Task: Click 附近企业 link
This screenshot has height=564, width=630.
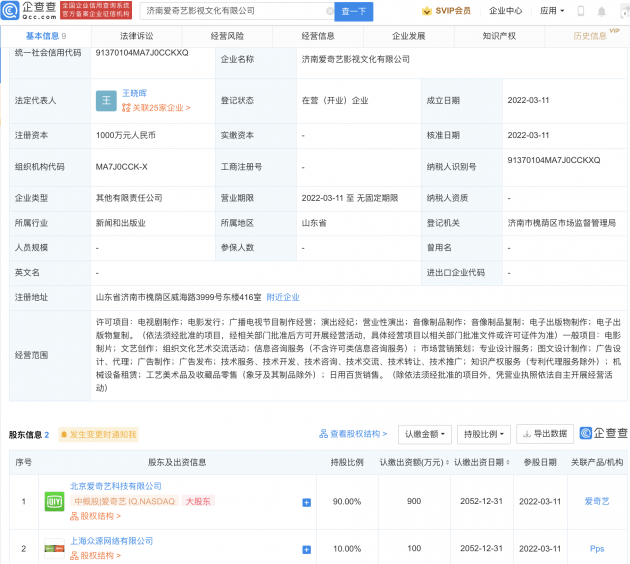Action: pos(283,297)
